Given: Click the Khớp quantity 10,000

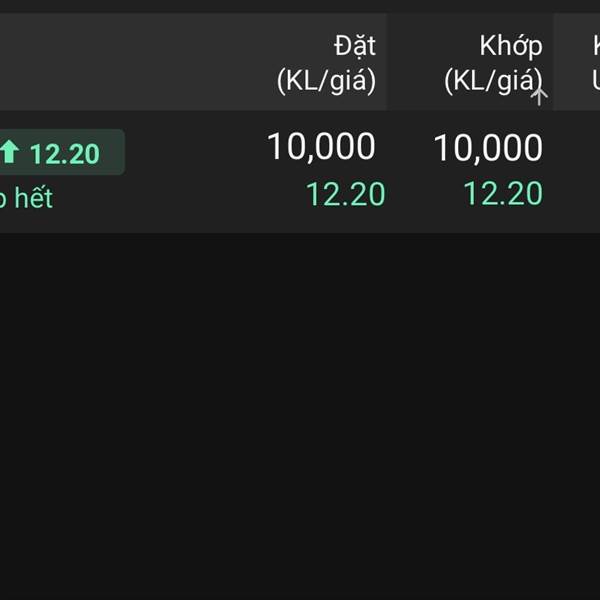Looking at the screenshot, I should click(x=488, y=148).
